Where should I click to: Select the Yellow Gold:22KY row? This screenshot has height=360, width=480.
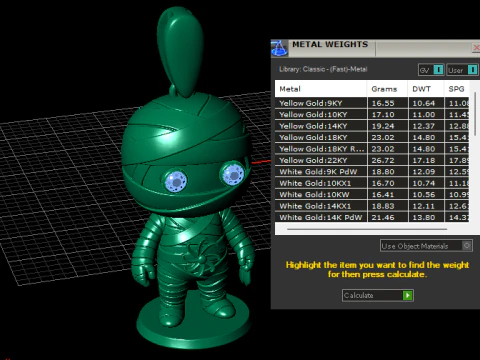[372, 160]
